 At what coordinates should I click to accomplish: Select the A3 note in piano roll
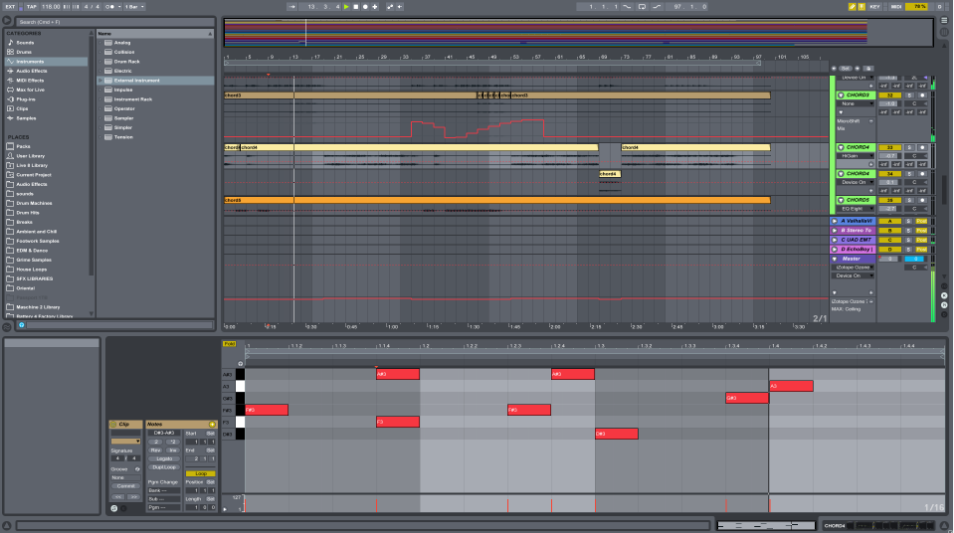791,386
